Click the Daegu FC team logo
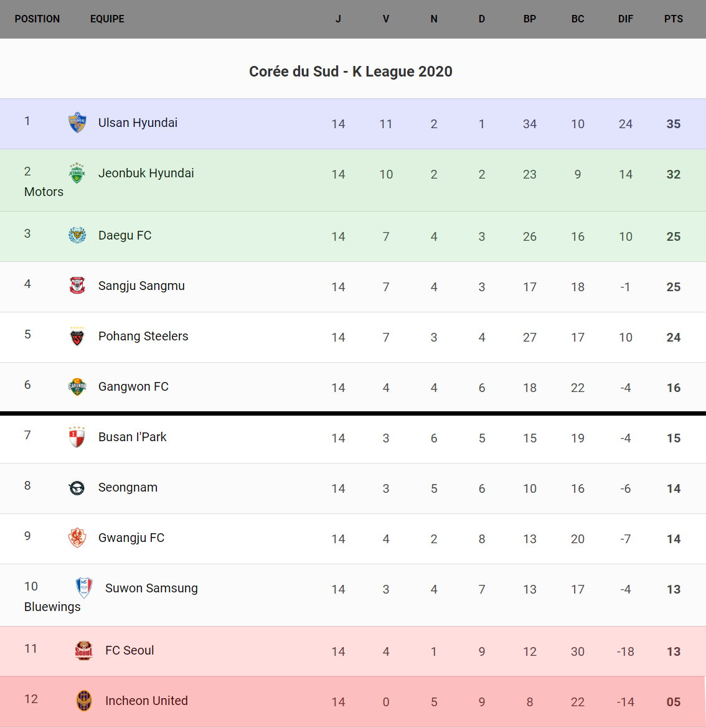Screen dimensions: 706x728 tap(77, 235)
